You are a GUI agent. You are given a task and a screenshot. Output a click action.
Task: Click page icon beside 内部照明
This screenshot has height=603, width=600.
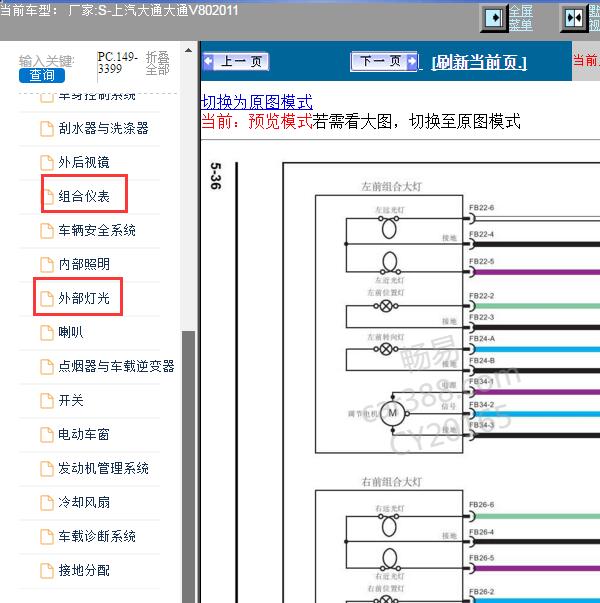tap(47, 265)
